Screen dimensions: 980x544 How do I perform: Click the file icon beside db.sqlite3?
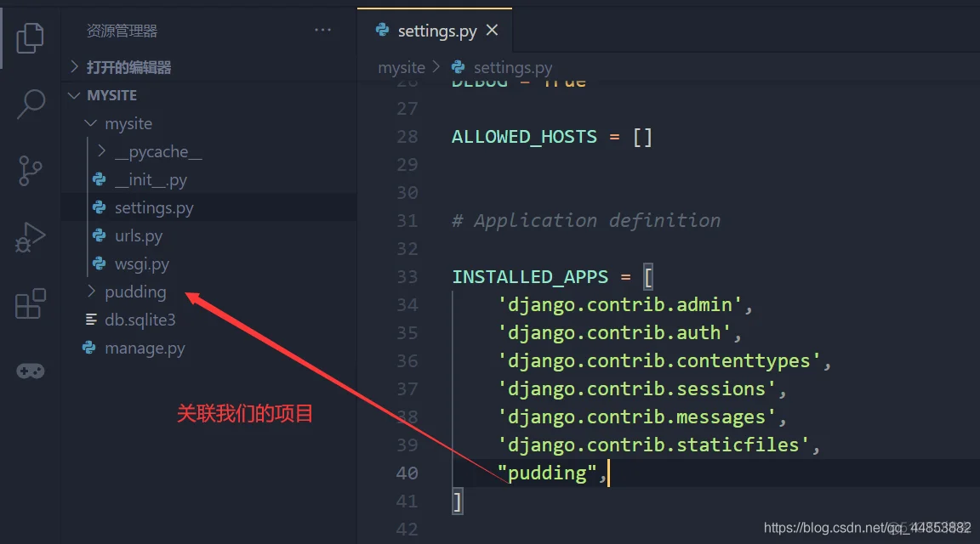coord(91,320)
